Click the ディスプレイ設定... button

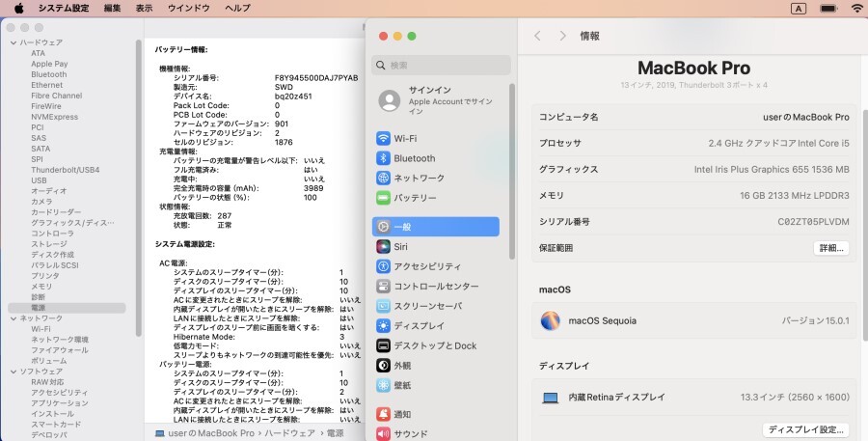click(805, 430)
